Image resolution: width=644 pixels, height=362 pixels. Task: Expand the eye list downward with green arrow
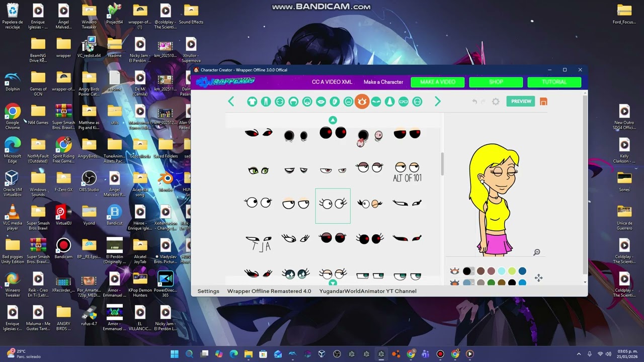click(x=333, y=283)
